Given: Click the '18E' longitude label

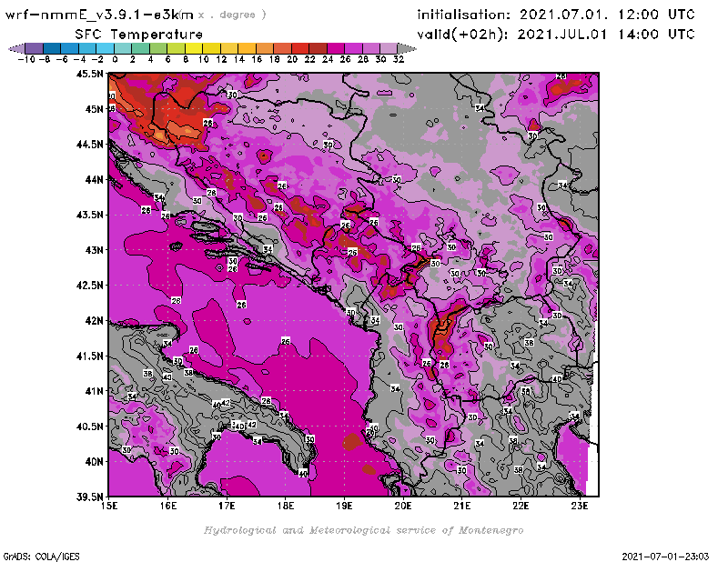Looking at the screenshot, I should (286, 506).
